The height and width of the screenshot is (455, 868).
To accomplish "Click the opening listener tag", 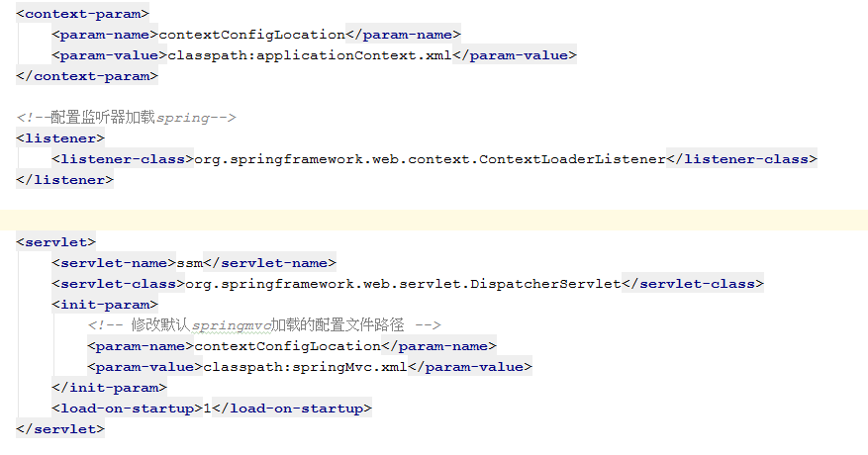I will (60, 137).
